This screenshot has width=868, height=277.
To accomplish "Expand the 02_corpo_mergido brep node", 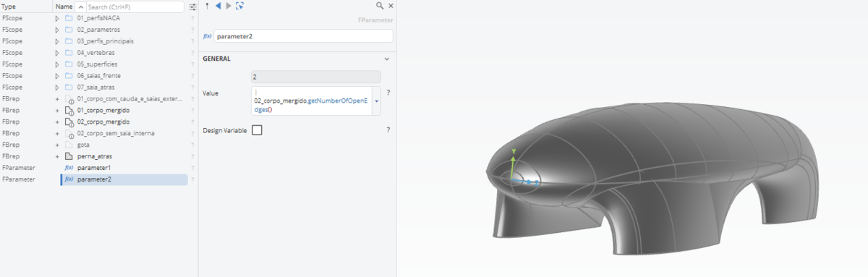I will click(x=57, y=122).
